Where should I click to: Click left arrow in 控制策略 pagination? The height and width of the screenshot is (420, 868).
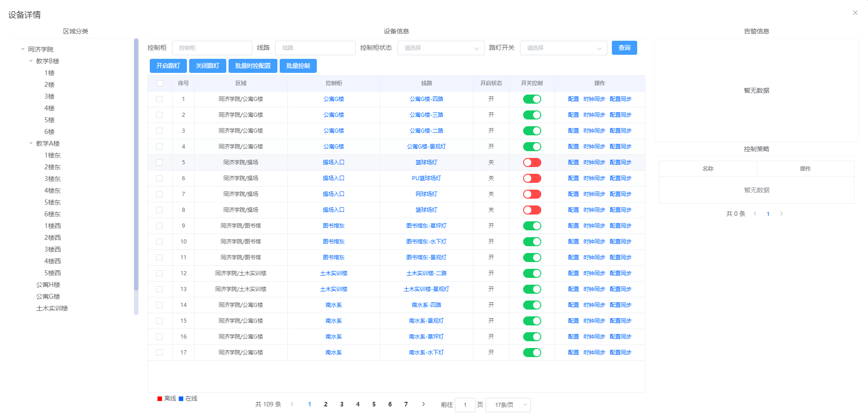tap(755, 213)
